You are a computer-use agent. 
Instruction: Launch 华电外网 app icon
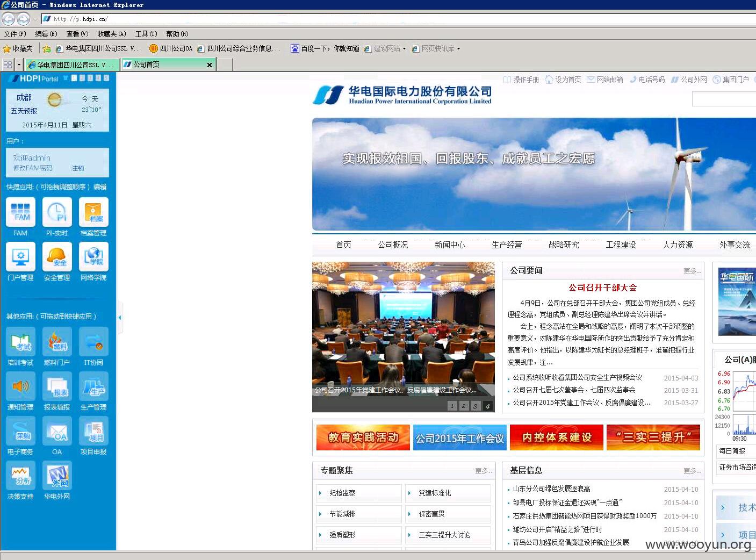click(57, 476)
